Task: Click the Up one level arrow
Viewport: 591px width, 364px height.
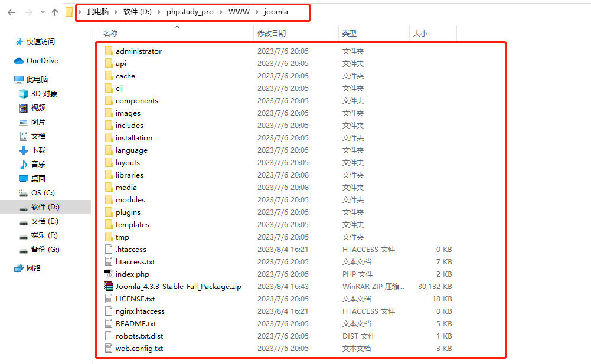Action: point(55,12)
